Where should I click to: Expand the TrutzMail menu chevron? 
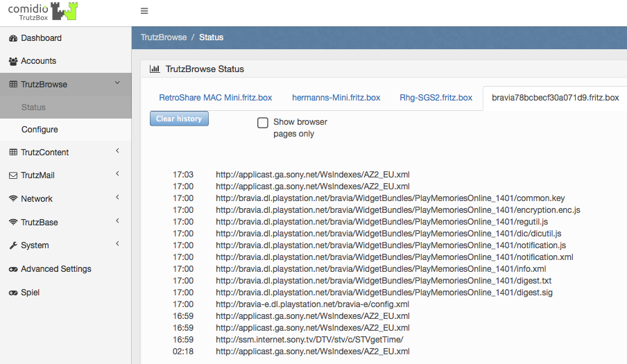tap(118, 173)
